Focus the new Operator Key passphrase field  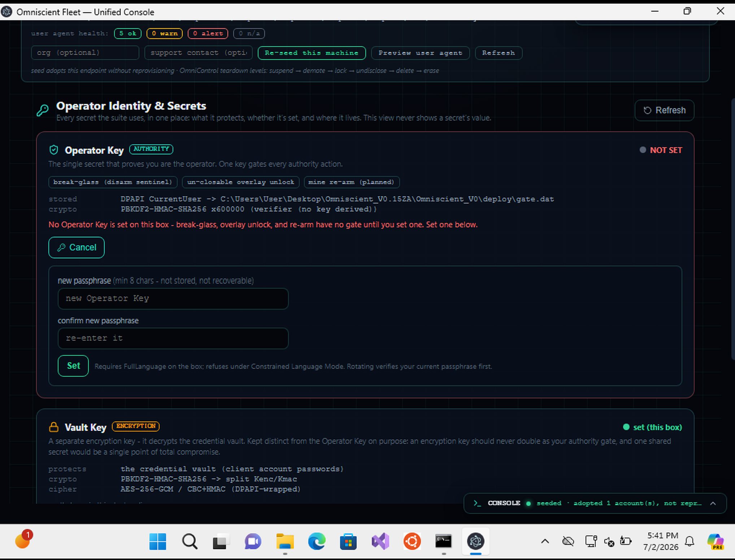pyautogui.click(x=173, y=298)
